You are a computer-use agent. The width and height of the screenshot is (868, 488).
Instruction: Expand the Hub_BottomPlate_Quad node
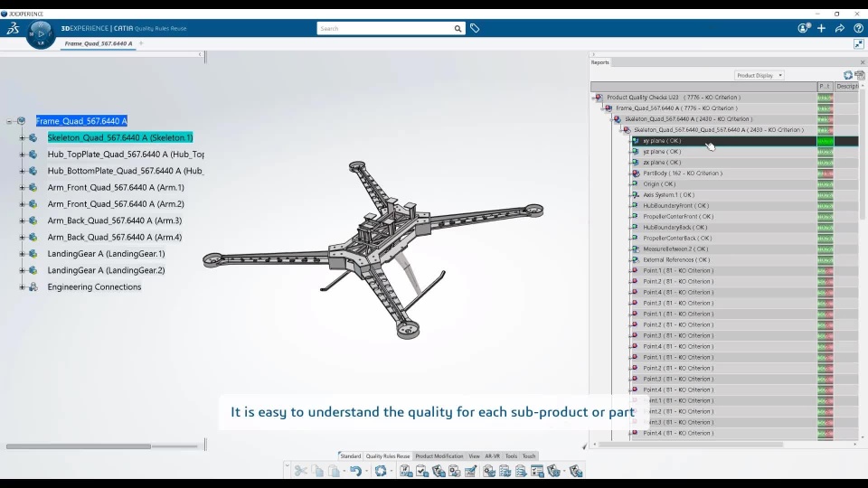(22, 171)
